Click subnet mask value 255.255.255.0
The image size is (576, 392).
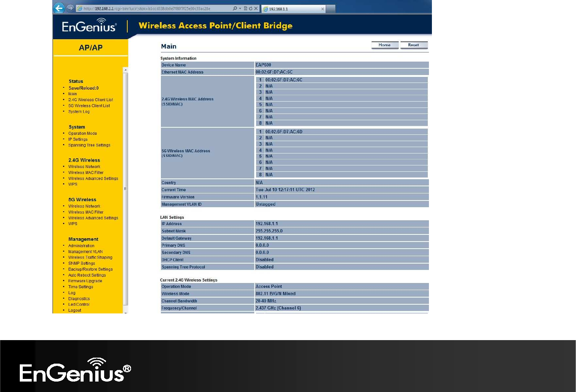point(269,231)
